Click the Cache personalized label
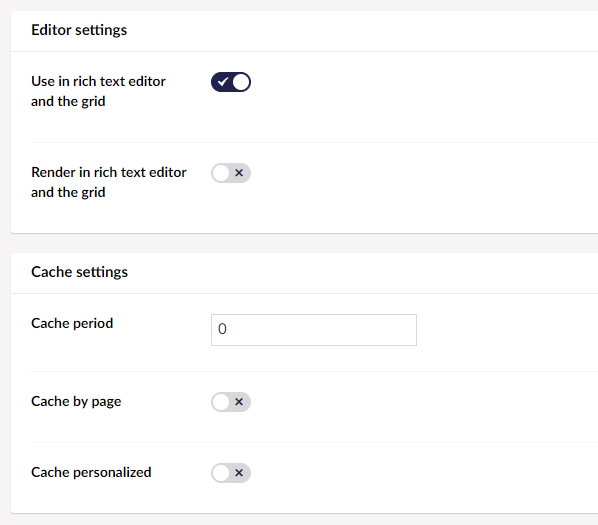The width and height of the screenshot is (598, 525). (x=91, y=472)
